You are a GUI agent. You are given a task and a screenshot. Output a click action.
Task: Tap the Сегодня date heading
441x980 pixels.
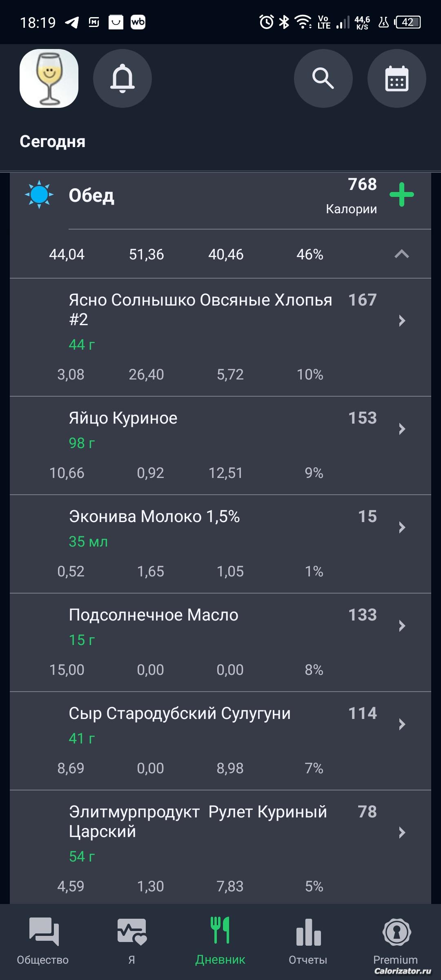pos(53,142)
